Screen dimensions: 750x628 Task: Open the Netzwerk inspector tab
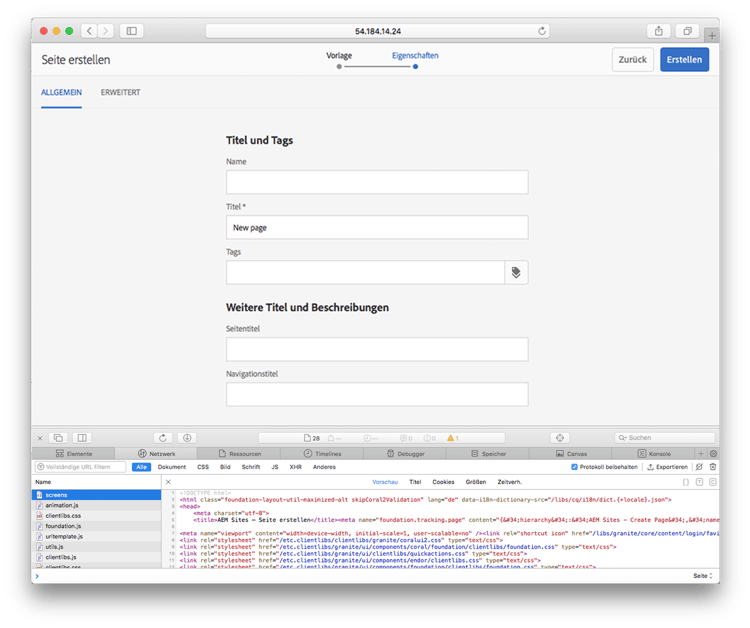pyautogui.click(x=156, y=453)
